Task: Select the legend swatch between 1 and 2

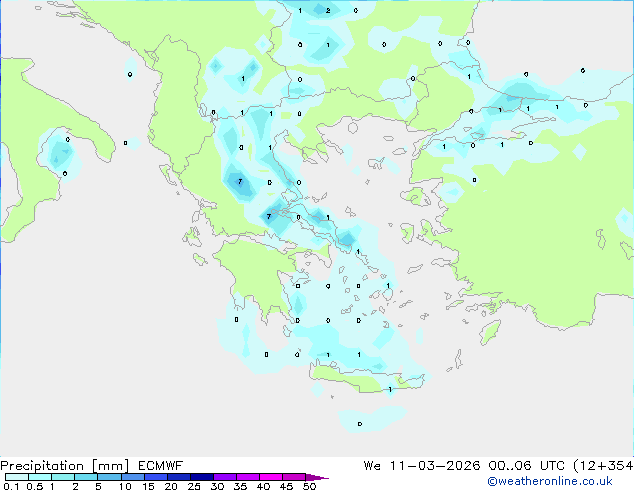Action: click(63, 477)
